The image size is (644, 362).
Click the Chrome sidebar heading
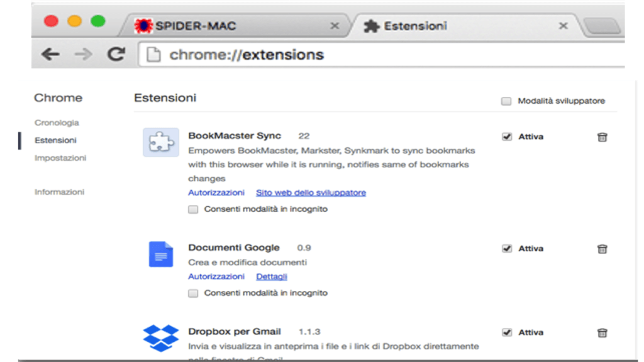pos(58,97)
